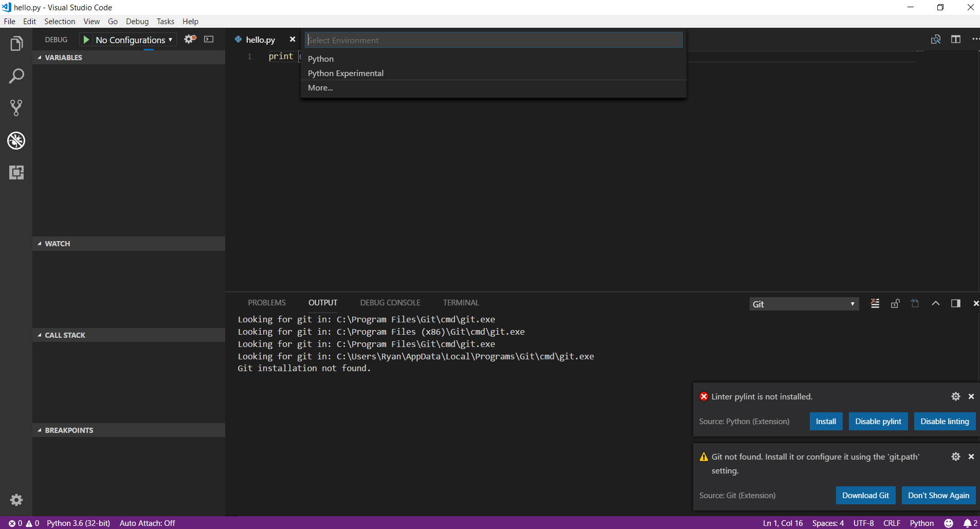Open the split editor icon

click(956, 39)
